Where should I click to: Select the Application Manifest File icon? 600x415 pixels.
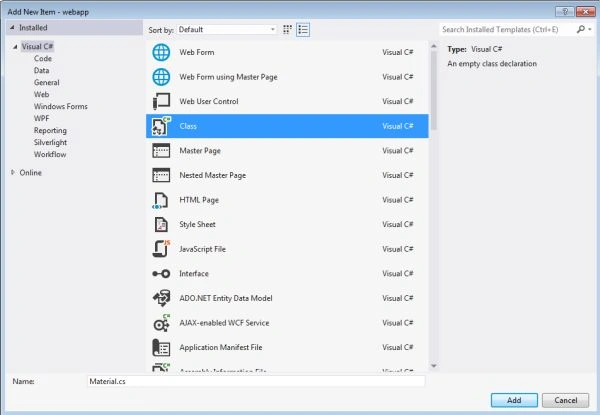point(161,347)
